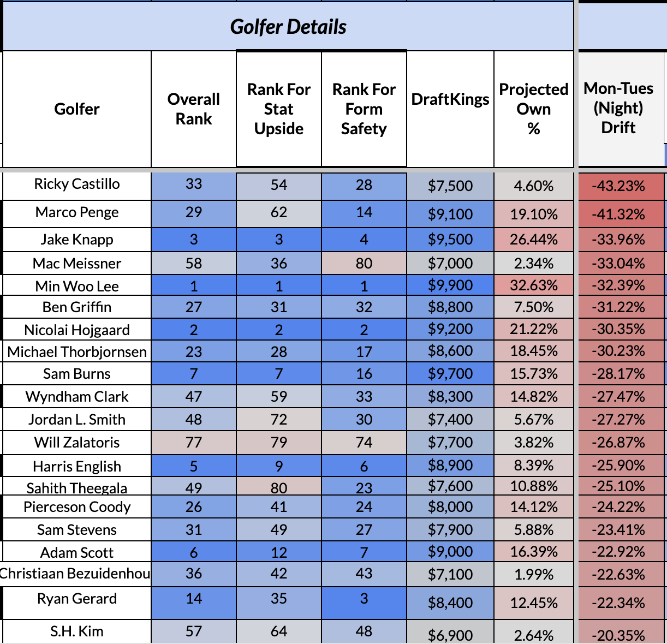Select the Overall Rank column header

click(194, 109)
